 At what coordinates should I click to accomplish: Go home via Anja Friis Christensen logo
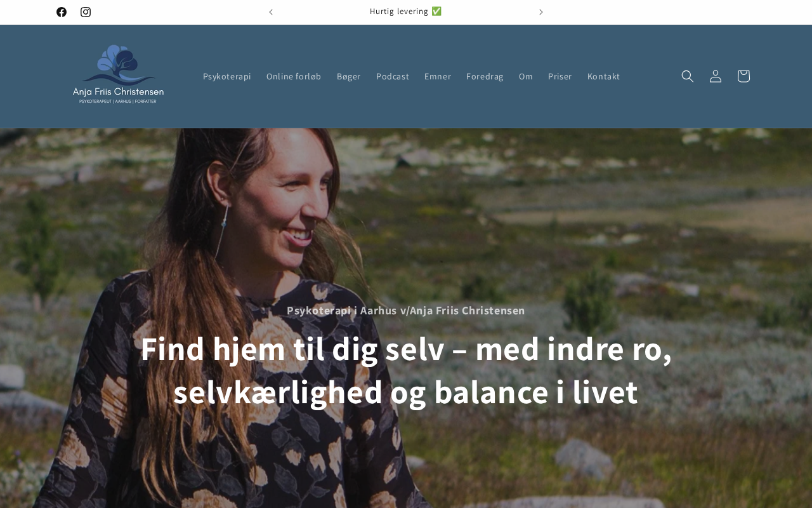pyautogui.click(x=118, y=74)
